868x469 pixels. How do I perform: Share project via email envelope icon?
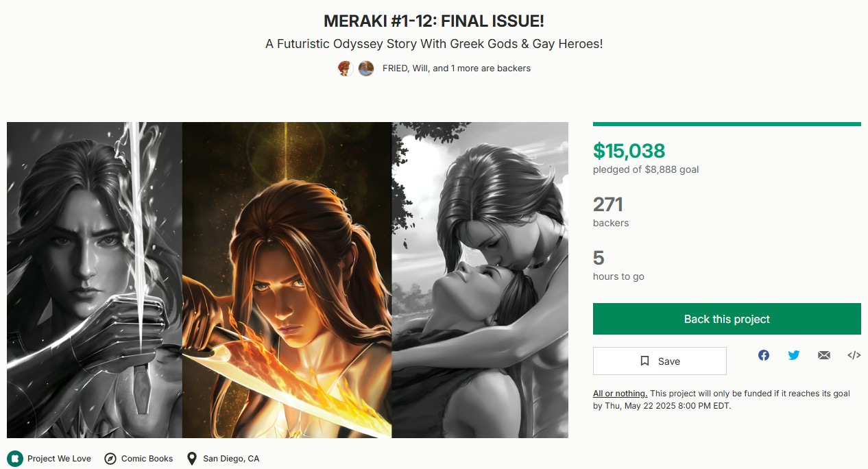(824, 355)
